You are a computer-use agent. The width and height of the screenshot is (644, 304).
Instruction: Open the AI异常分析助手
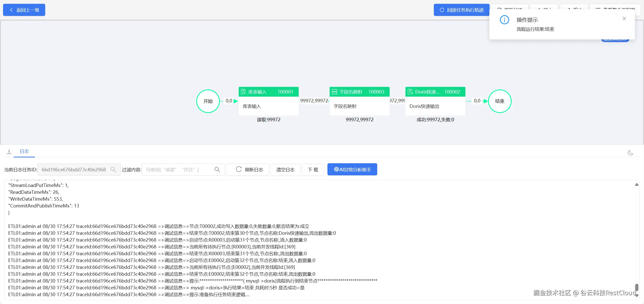coord(352,169)
